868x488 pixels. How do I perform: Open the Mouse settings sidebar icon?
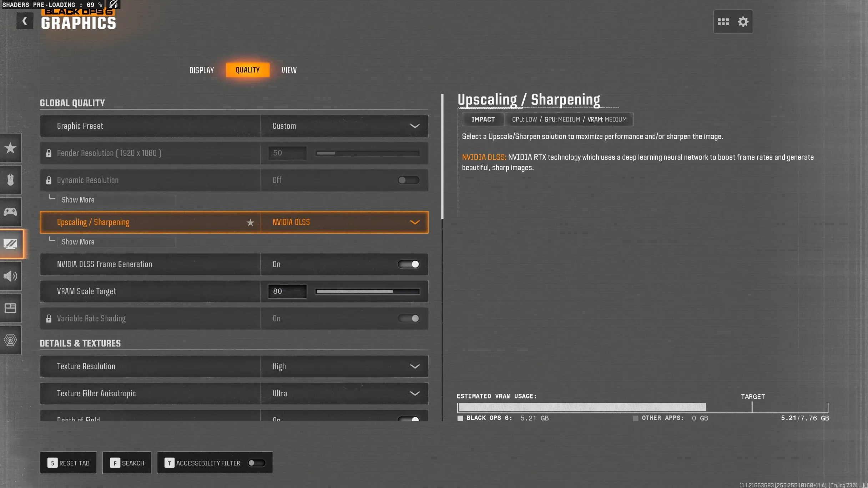pyautogui.click(x=10, y=180)
